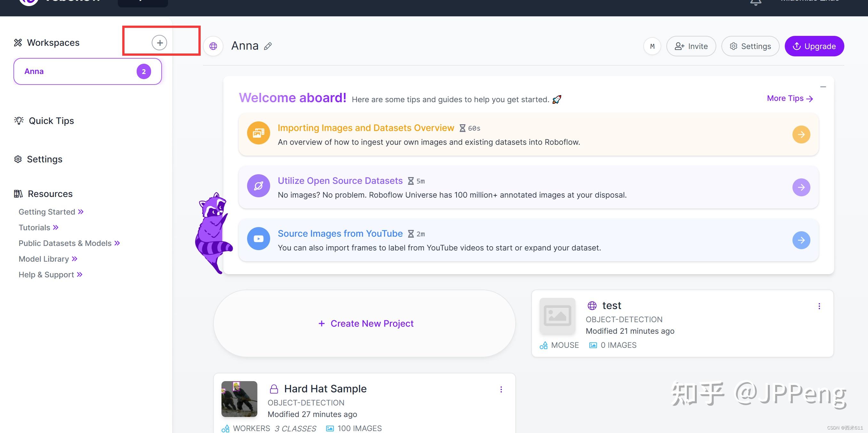868x433 pixels.
Task: Open the Hard Hat Sample thumbnail
Action: (x=239, y=399)
